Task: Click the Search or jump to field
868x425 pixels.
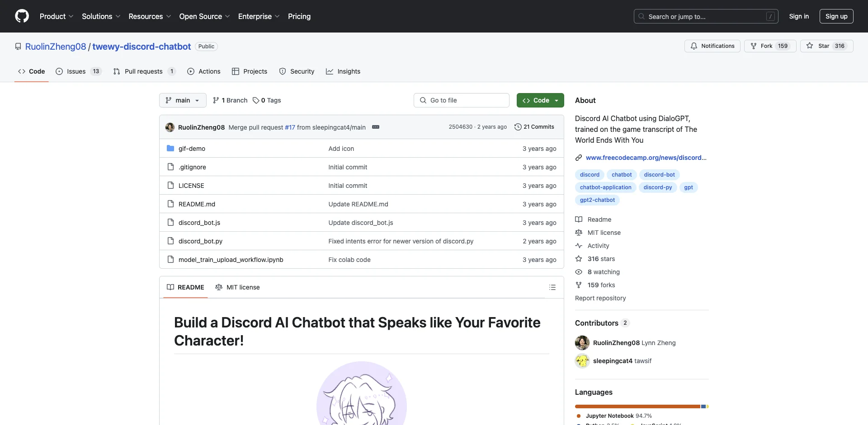Action: pyautogui.click(x=706, y=16)
